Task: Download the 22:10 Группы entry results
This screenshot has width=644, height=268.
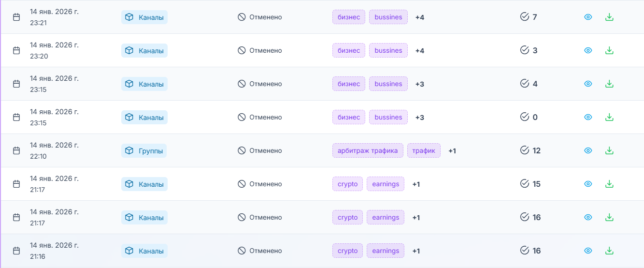Action: click(x=609, y=150)
